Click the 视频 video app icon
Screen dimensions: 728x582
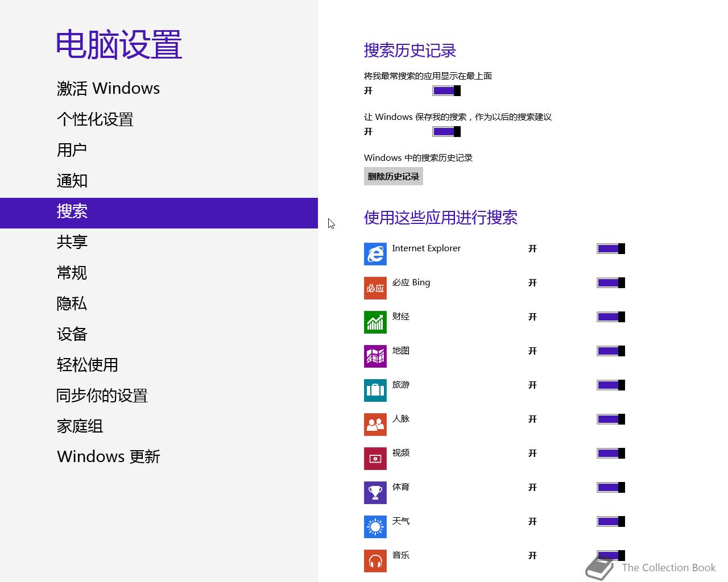coord(375,459)
